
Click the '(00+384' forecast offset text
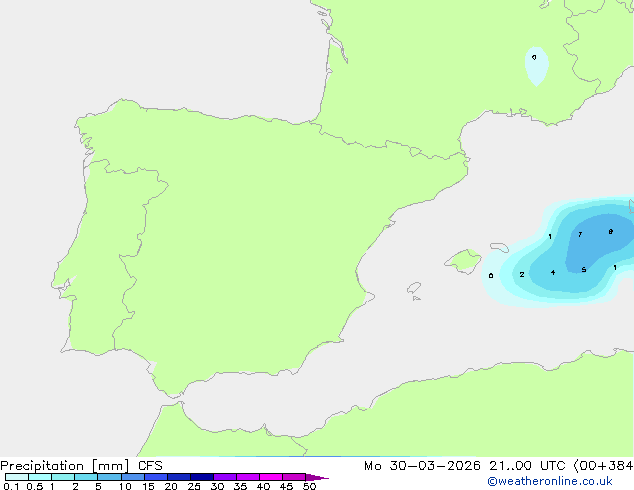tap(603, 466)
